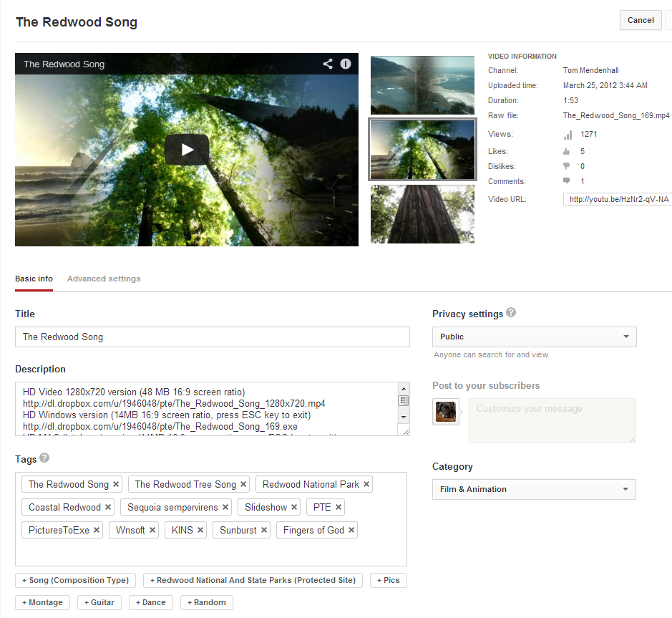
Task: Remove the 'The Redwood Song' tag
Action: pos(116,484)
